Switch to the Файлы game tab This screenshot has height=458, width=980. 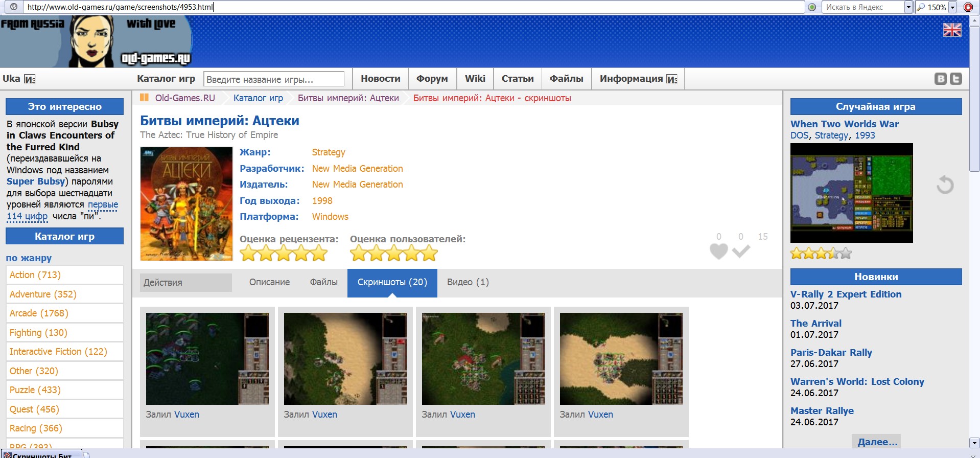point(324,282)
